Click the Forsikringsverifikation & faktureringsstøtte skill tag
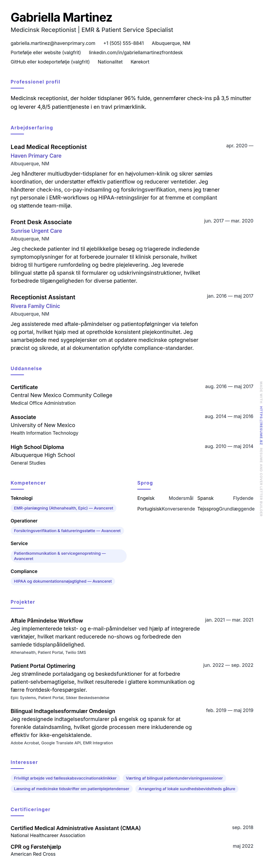Viewport: 264px width, 868px height. [x=67, y=531]
